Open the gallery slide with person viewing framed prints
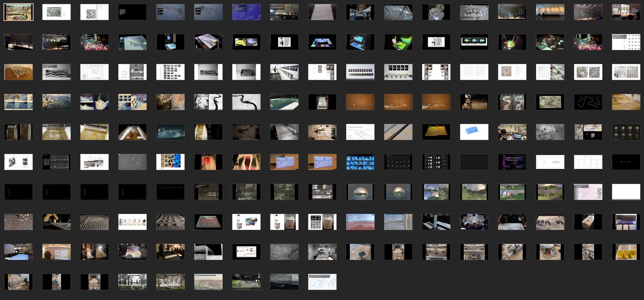The height and width of the screenshot is (300, 644). tap(284, 72)
